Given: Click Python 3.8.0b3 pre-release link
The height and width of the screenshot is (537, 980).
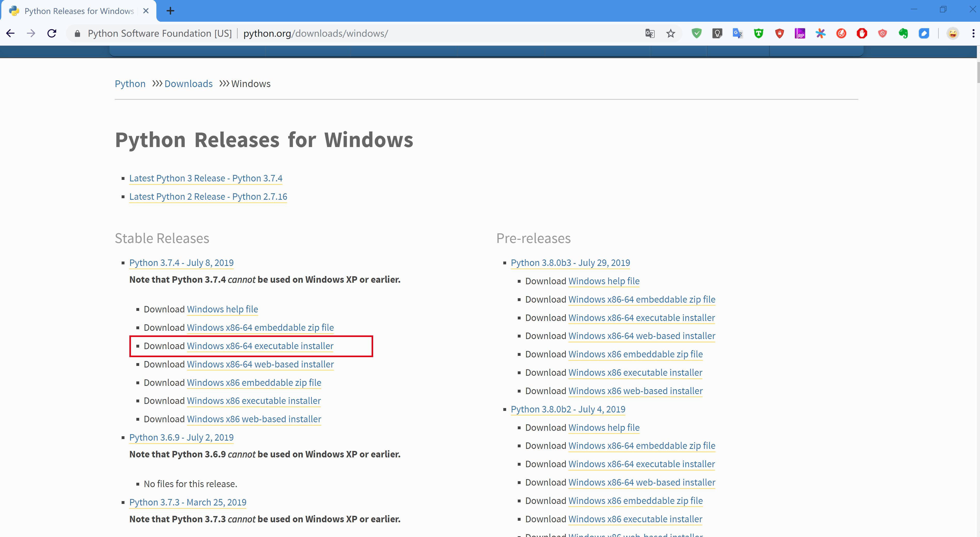Looking at the screenshot, I should [x=570, y=263].
